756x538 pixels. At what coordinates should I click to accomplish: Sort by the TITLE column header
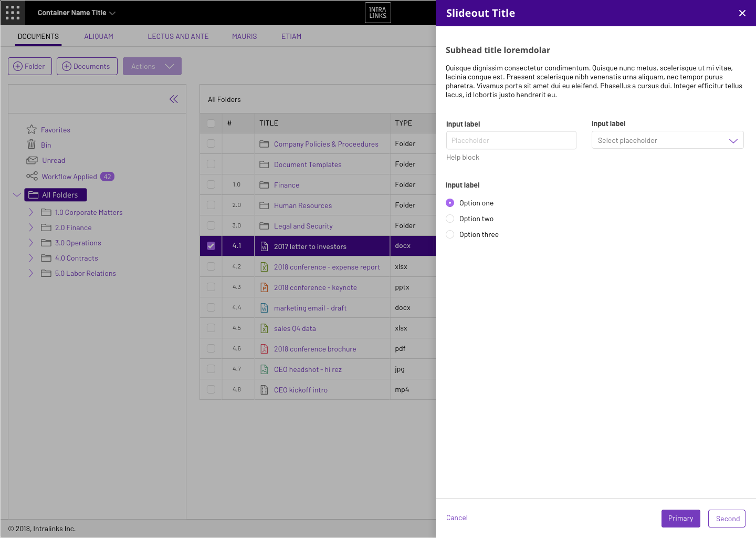click(269, 123)
